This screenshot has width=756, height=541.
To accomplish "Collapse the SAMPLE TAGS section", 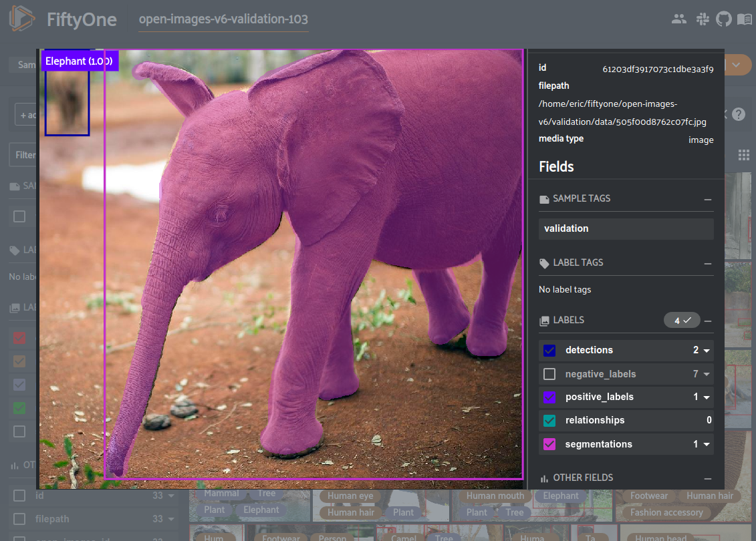I will [x=709, y=198].
